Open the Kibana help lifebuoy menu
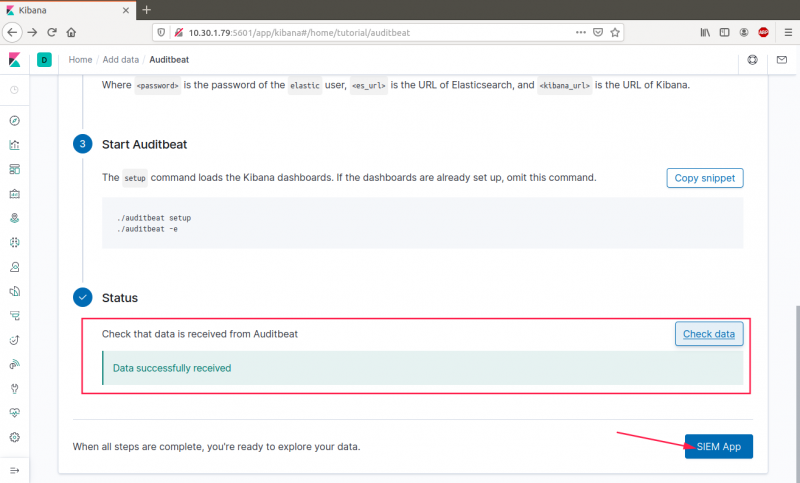The width and height of the screenshot is (800, 483). [x=752, y=60]
